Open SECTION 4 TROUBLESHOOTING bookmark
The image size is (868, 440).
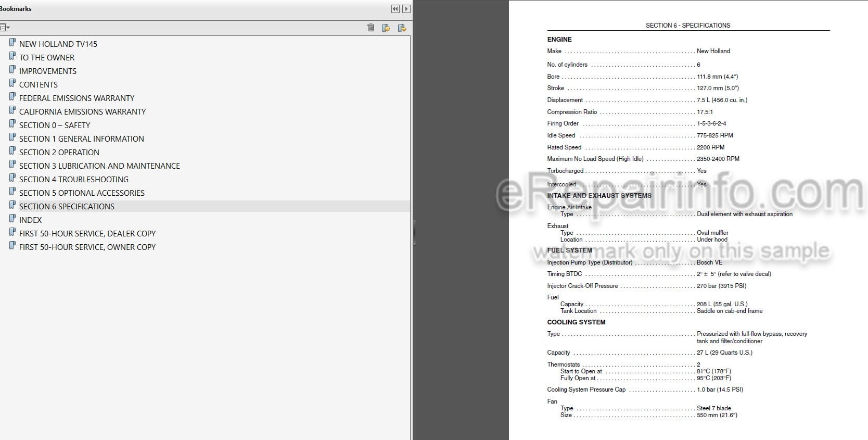pos(74,180)
